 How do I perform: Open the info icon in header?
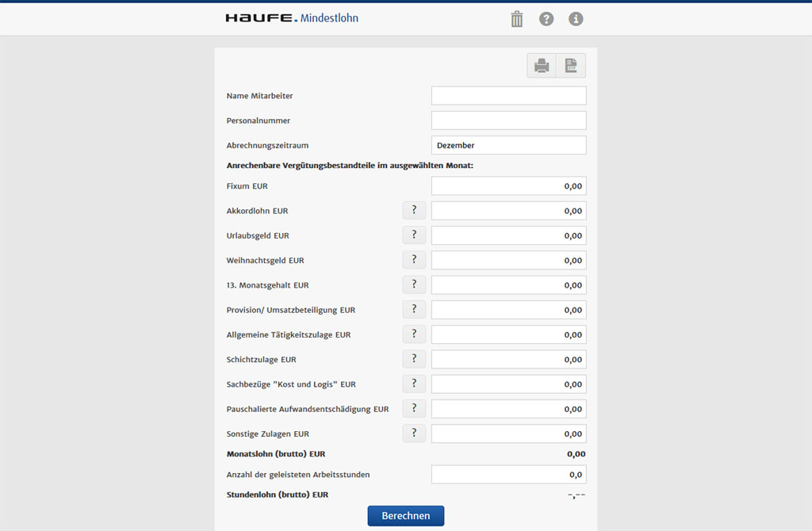click(x=576, y=19)
